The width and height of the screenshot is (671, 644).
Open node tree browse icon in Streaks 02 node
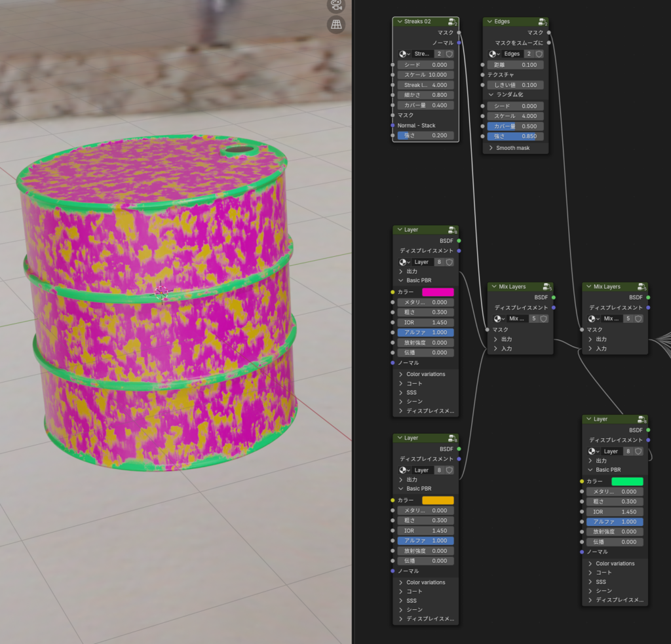pos(404,54)
